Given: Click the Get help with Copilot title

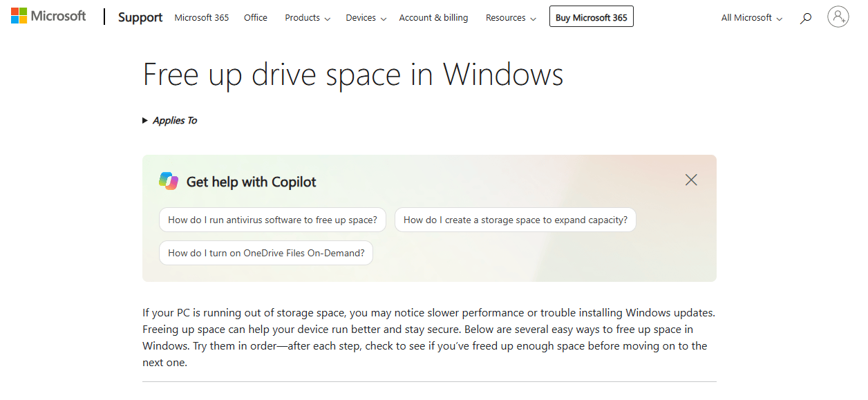Looking at the screenshot, I should coord(252,182).
